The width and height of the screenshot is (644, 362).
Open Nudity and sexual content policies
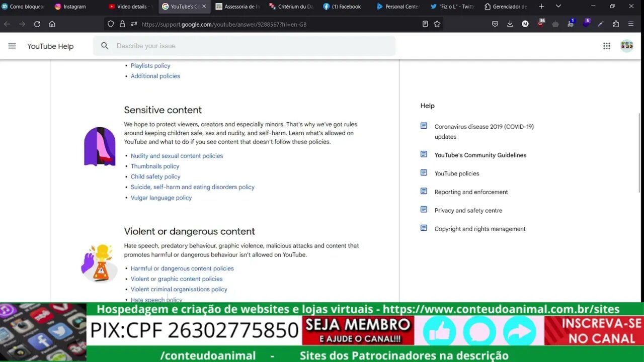pos(177,156)
